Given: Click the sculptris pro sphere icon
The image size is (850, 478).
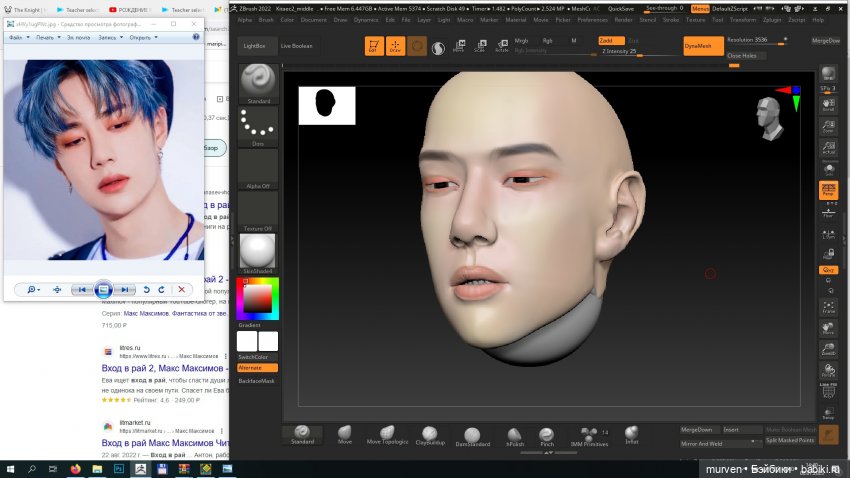Looking at the screenshot, I should pos(438,47).
